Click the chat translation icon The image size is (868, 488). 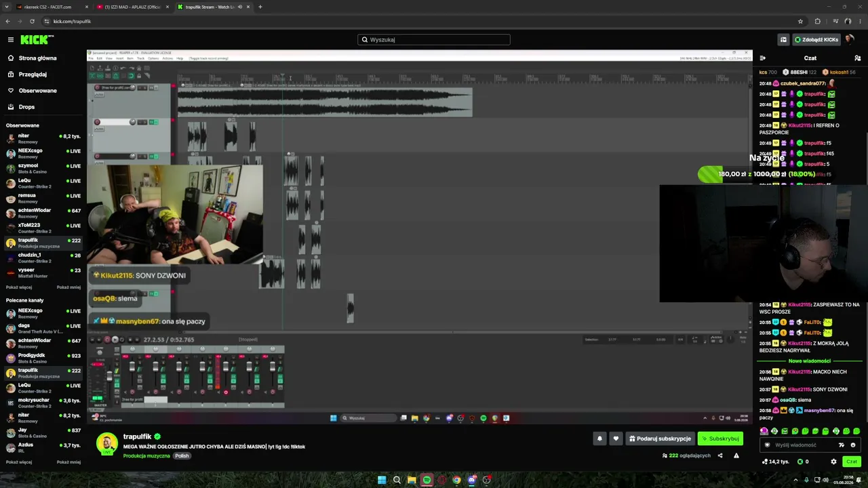tap(842, 445)
